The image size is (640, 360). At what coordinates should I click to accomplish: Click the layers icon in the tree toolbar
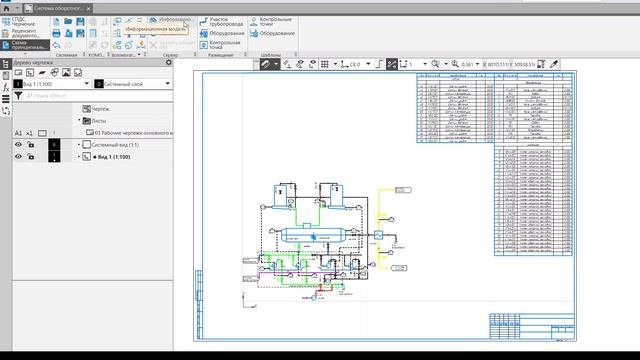tap(42, 73)
